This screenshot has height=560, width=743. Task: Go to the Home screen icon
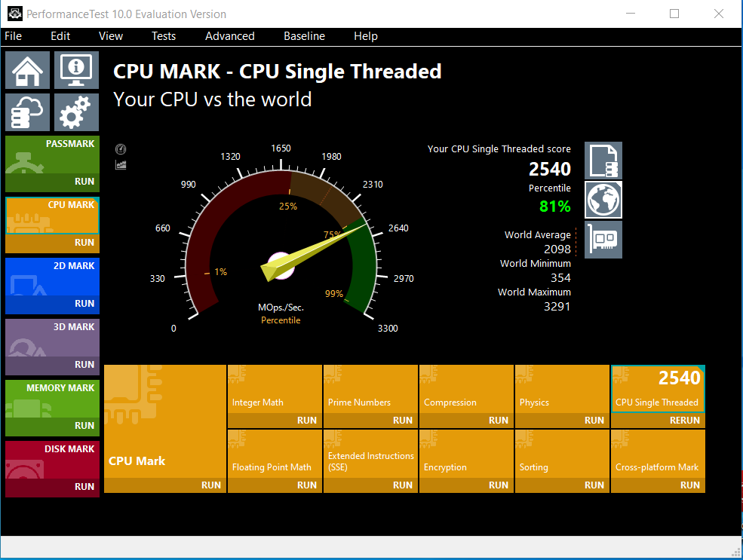coord(27,70)
